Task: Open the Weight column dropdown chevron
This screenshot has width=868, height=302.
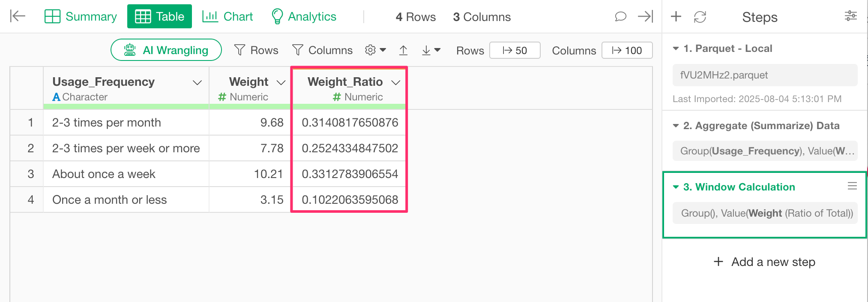Action: 281,82
